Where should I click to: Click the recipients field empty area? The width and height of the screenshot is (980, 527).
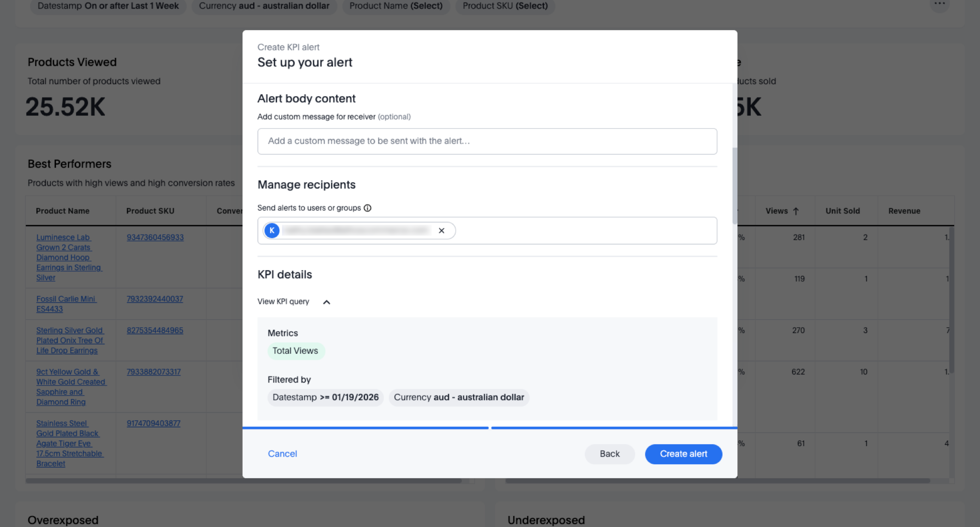point(584,231)
